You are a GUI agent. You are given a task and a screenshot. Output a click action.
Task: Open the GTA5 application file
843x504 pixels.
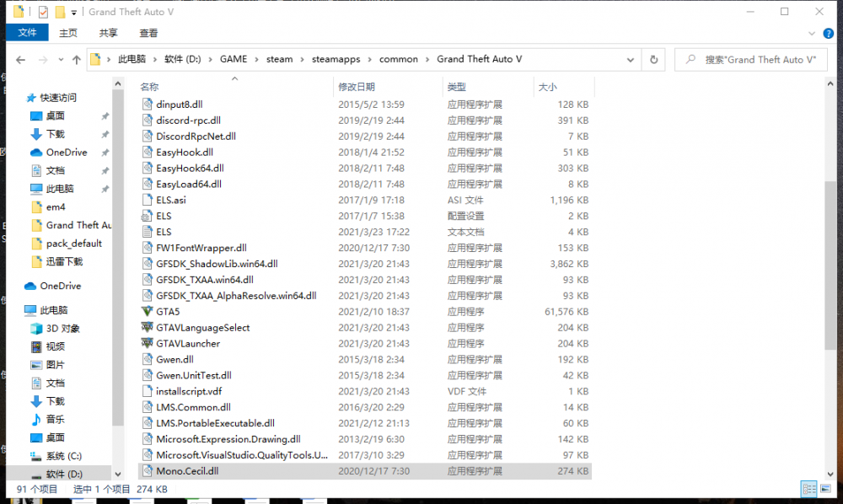click(168, 312)
